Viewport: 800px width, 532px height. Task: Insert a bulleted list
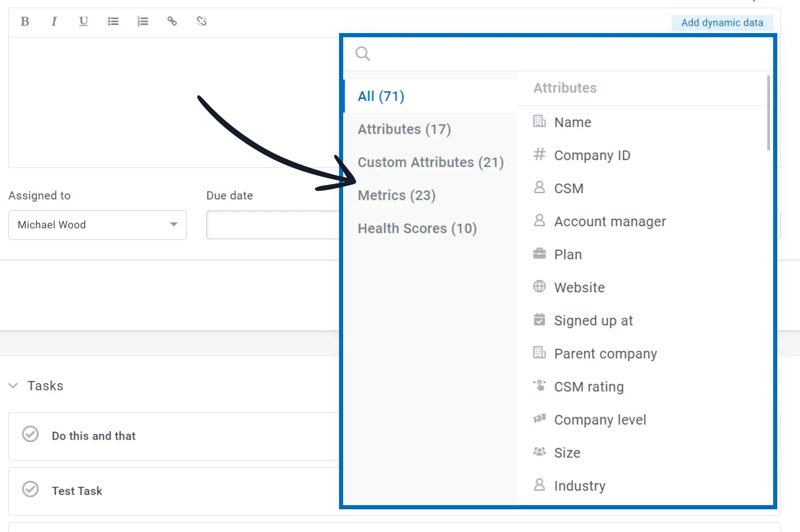tap(113, 21)
